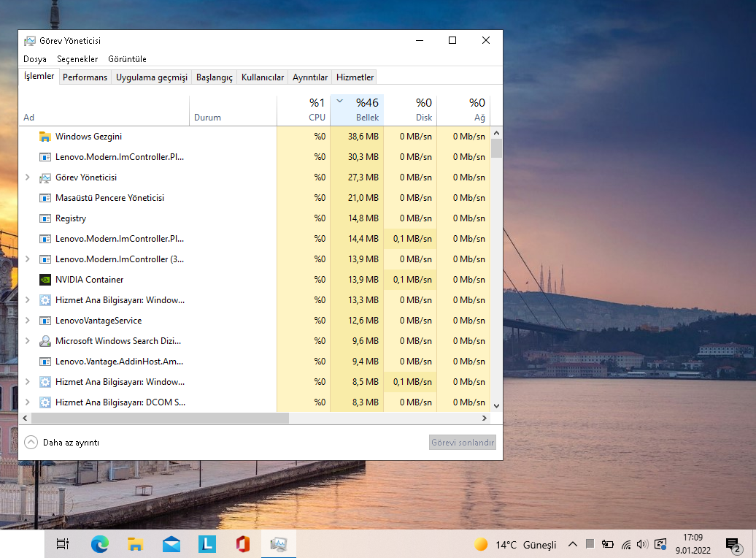Collapse view with Daha az ayrıntı
The image size is (756, 558).
62,442
